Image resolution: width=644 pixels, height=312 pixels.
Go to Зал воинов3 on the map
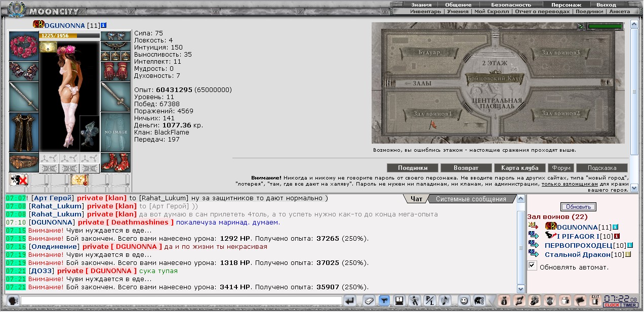560,53
